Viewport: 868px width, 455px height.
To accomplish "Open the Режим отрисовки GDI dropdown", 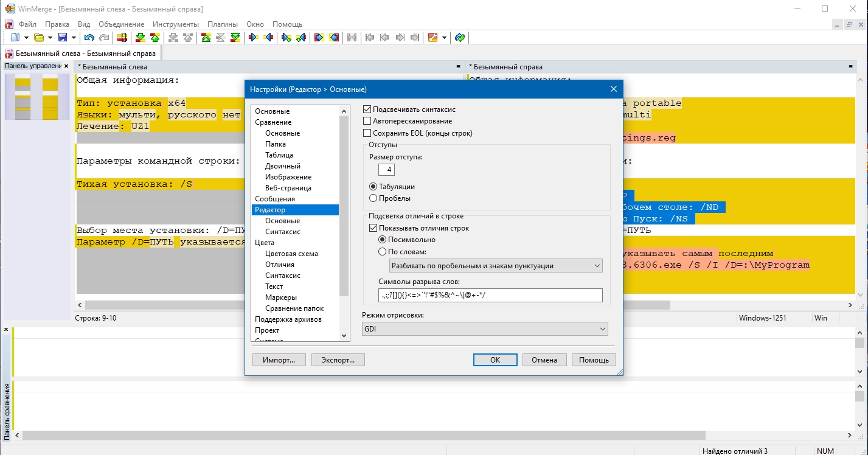I will [x=484, y=329].
